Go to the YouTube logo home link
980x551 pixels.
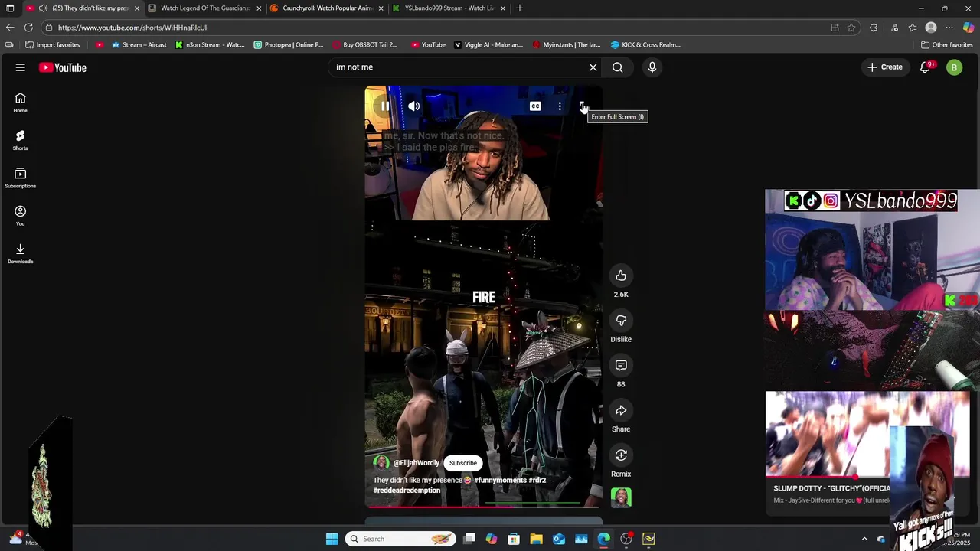pos(63,67)
